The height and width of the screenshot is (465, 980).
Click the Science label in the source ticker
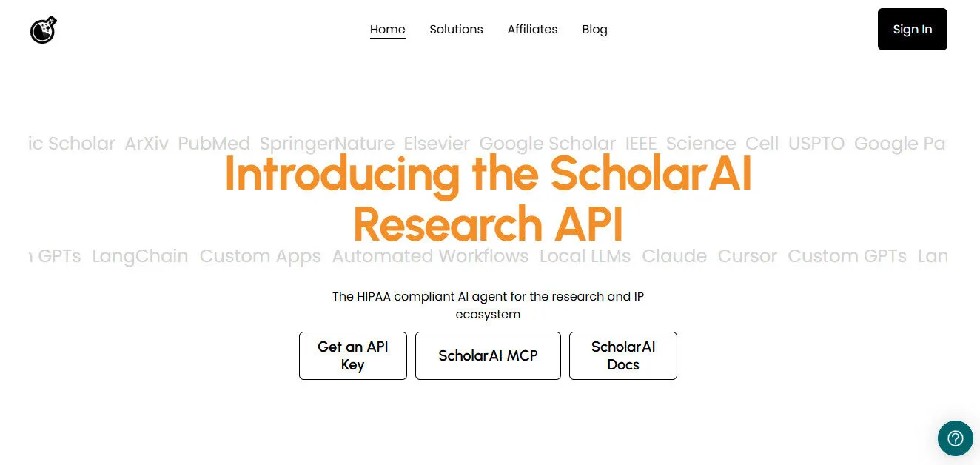(x=700, y=144)
